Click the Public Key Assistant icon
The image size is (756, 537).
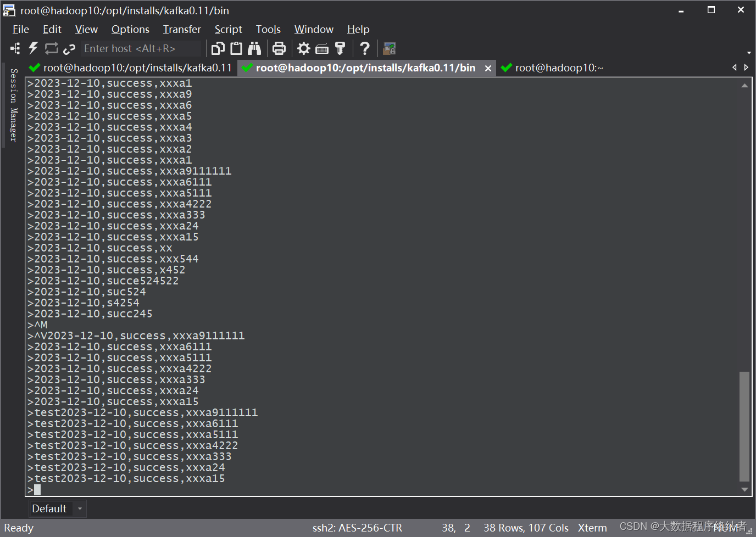click(x=340, y=48)
